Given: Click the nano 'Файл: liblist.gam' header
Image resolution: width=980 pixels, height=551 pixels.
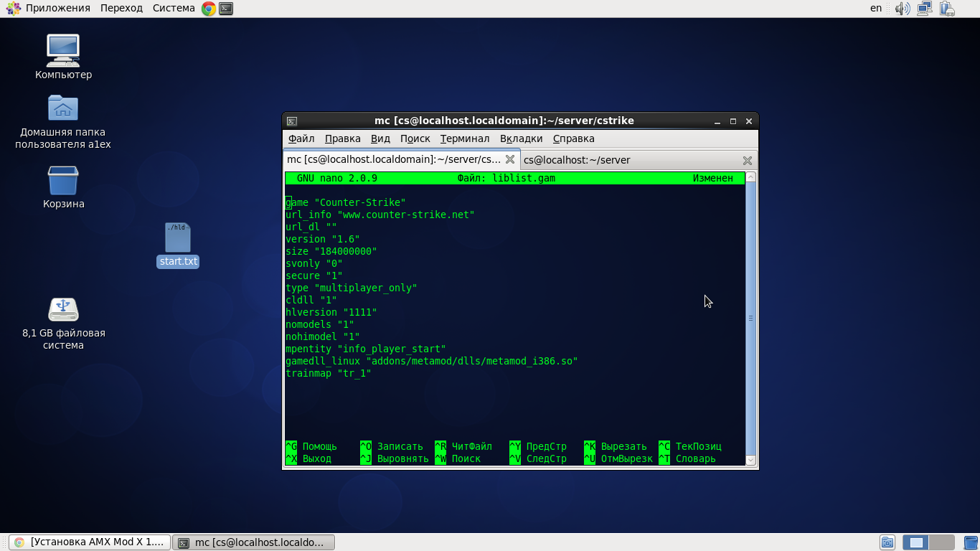Looking at the screenshot, I should [x=507, y=178].
